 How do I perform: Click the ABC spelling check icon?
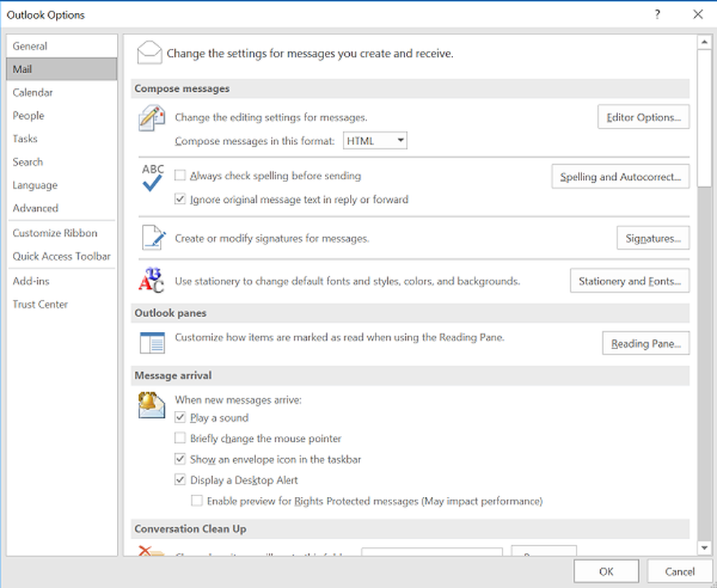point(152,177)
